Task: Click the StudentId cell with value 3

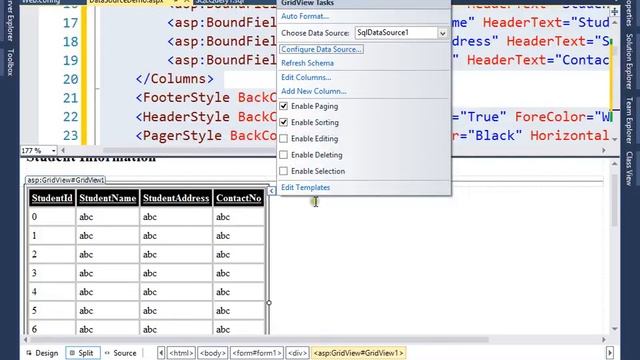Action: 52,273
